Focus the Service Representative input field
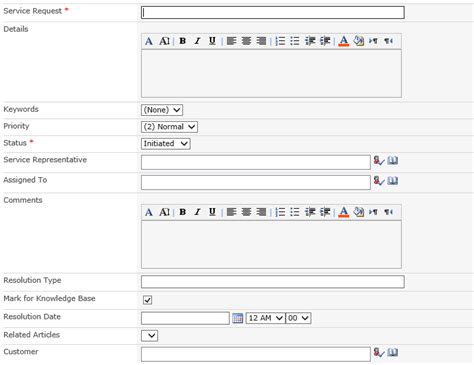The width and height of the screenshot is (474, 365). (x=256, y=162)
